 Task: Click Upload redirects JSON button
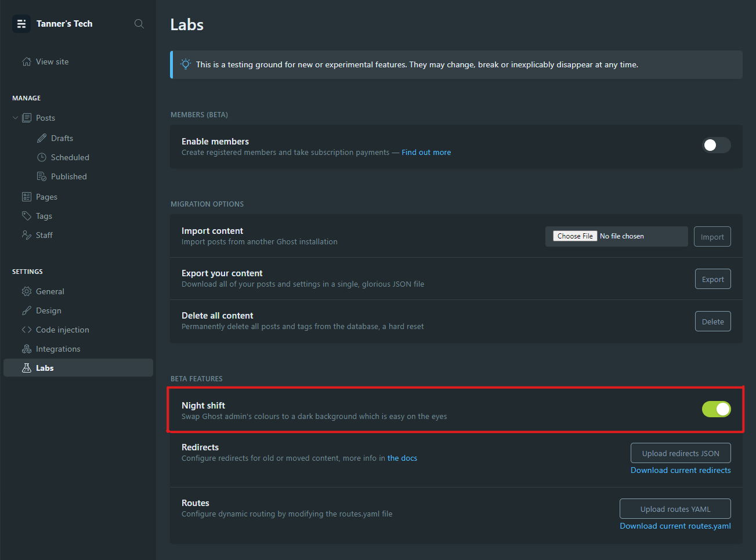[681, 453]
